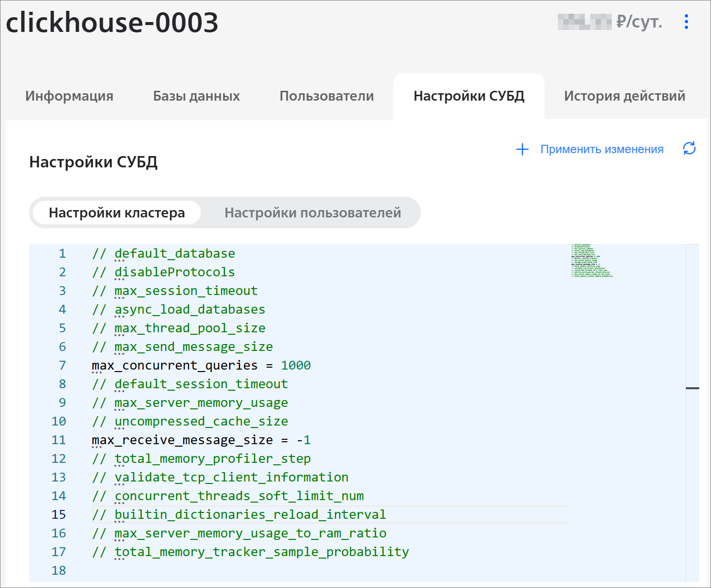The image size is (711, 588).
Task: Select the Настройки кластера segment
Action: 117,213
